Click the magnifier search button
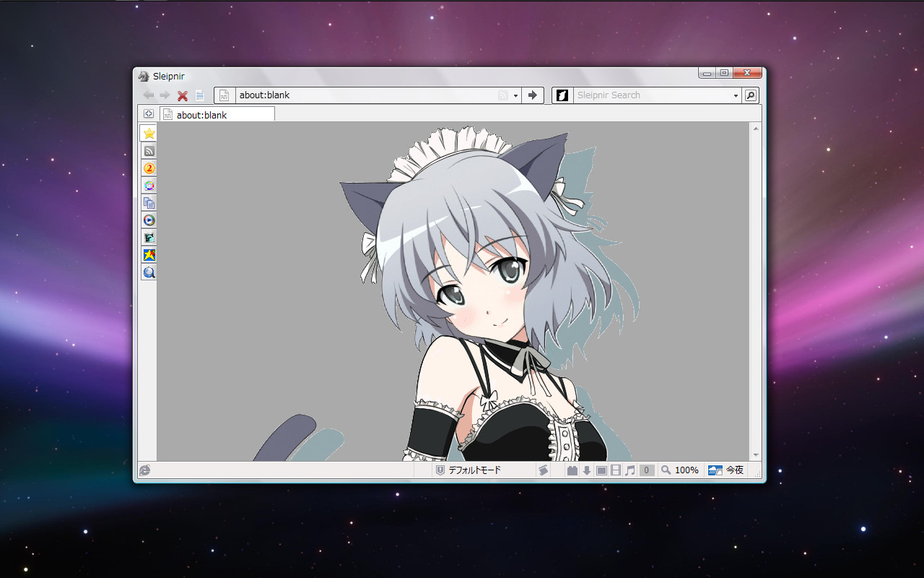The width and height of the screenshot is (924, 578). 751,95
